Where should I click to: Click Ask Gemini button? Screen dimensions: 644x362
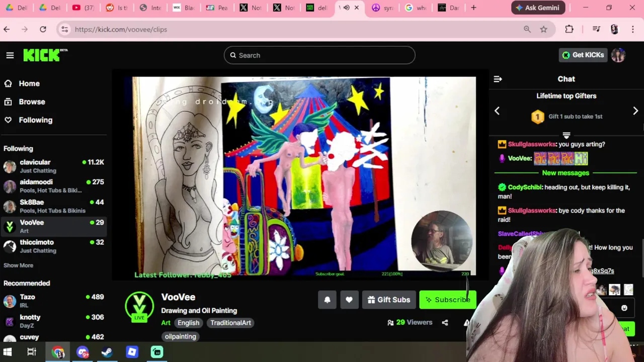[x=539, y=8]
